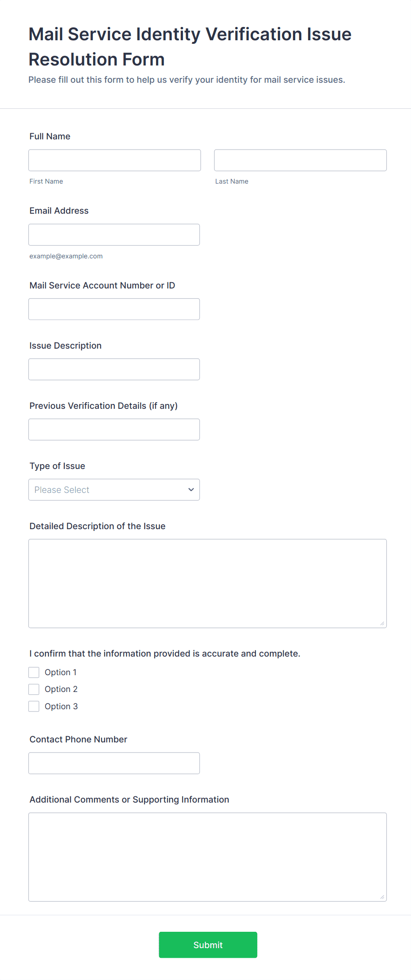This screenshot has height=980, width=411.
Task: Click the Type of Issue chevron arrow
Action: 191,489
